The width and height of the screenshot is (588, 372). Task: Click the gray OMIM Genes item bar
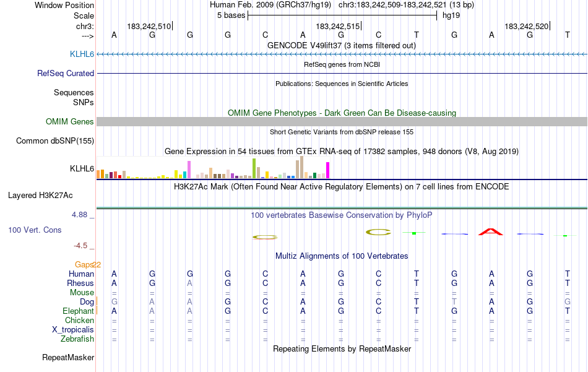point(342,121)
